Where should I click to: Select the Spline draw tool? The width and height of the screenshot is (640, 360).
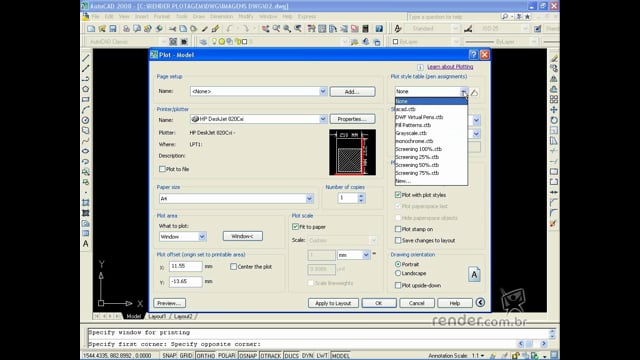tap(86, 141)
